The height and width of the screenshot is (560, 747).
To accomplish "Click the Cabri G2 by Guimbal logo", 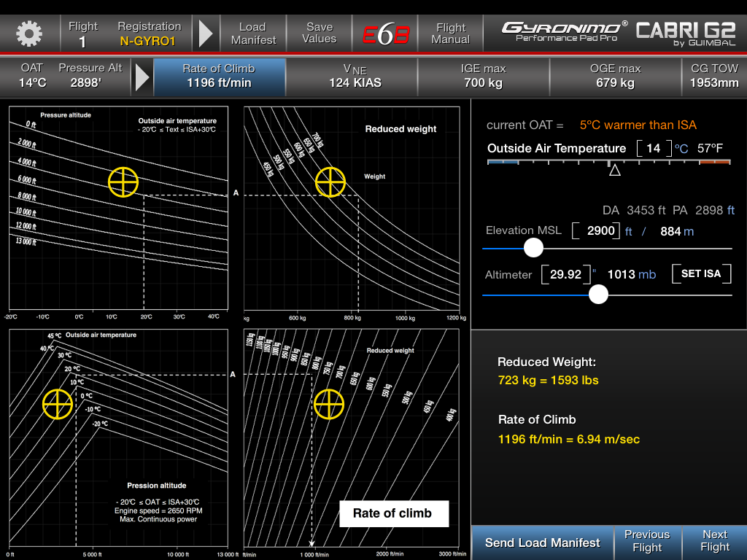I will (686, 34).
